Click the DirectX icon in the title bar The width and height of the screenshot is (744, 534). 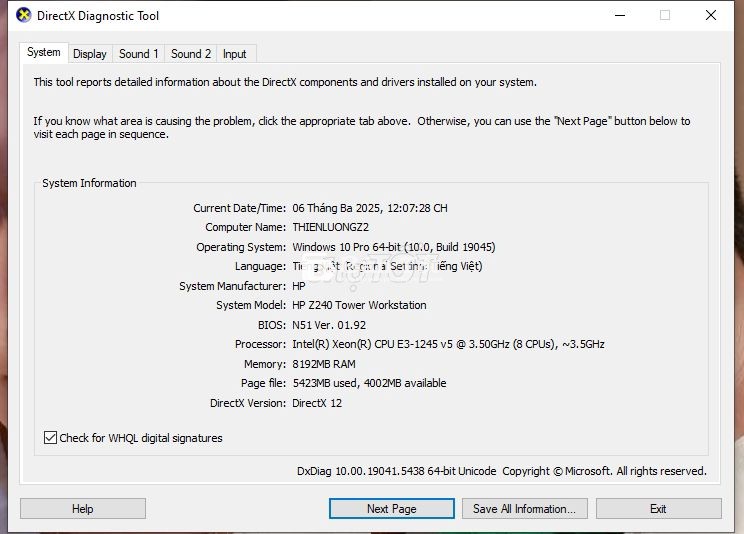coord(23,15)
